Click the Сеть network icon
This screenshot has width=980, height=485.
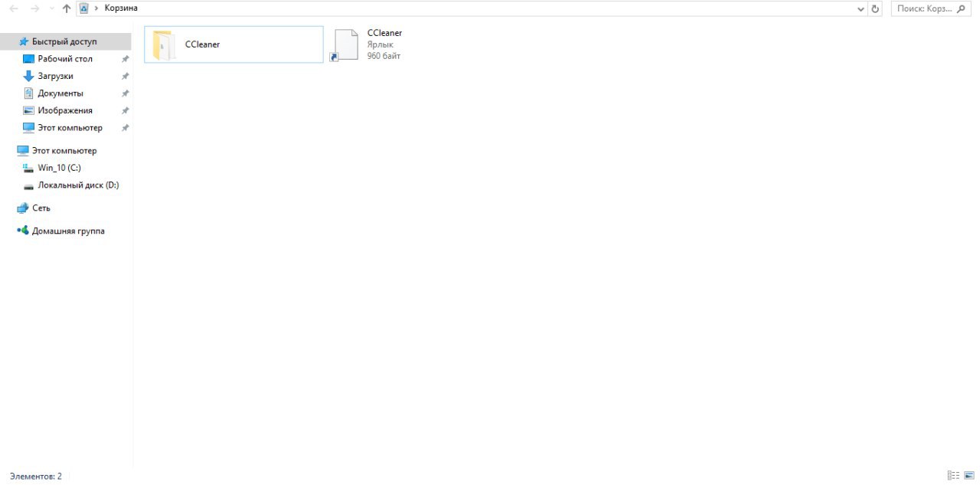pyautogui.click(x=23, y=208)
